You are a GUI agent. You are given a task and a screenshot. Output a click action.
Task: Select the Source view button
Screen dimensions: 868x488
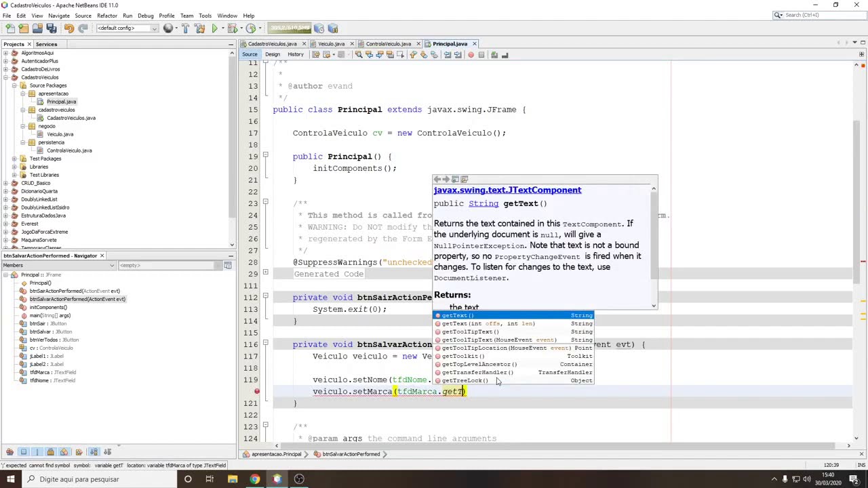[250, 54]
